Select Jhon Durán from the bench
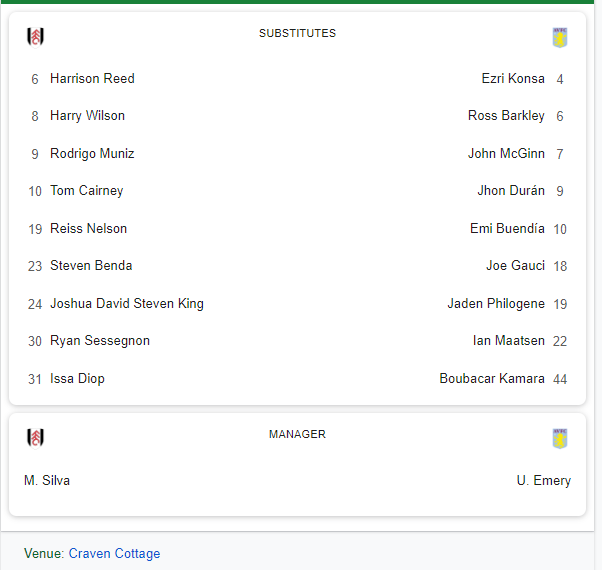This screenshot has width=602, height=570. click(511, 191)
